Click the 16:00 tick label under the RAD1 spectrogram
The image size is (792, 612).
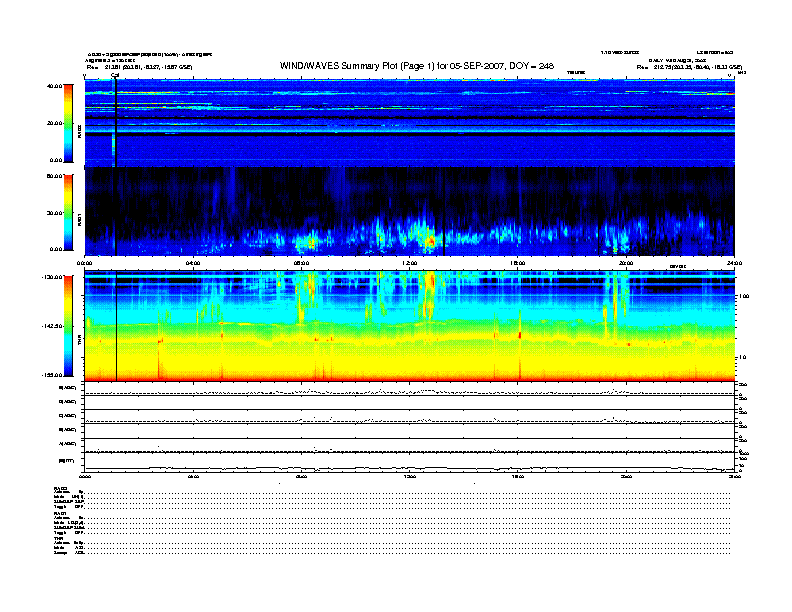(518, 263)
